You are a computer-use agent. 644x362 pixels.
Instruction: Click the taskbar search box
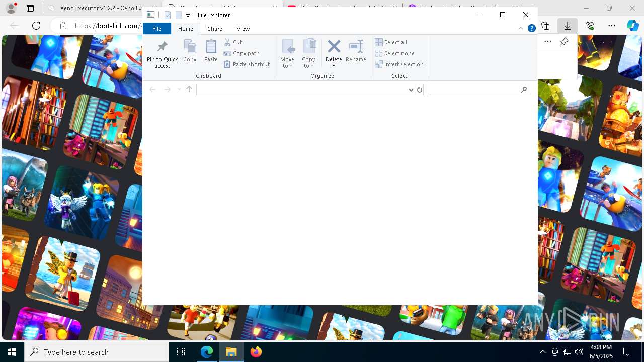[x=97, y=352]
